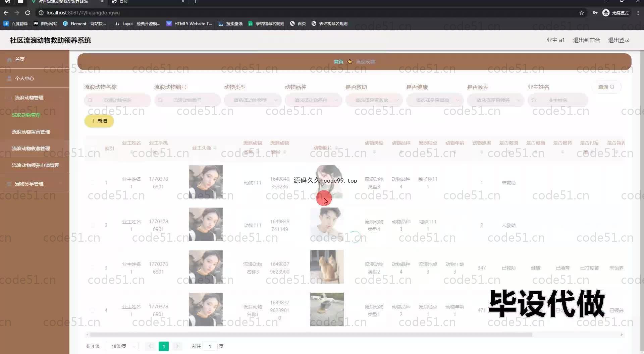Image resolution: width=644 pixels, height=354 pixels.
Task: Bookmark this page with the star icon
Action: [582, 13]
